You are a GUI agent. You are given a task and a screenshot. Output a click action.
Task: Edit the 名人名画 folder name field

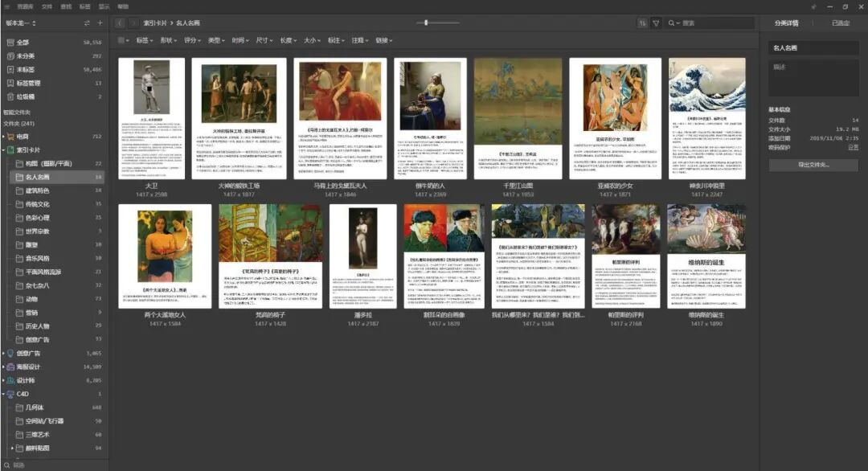coord(813,48)
